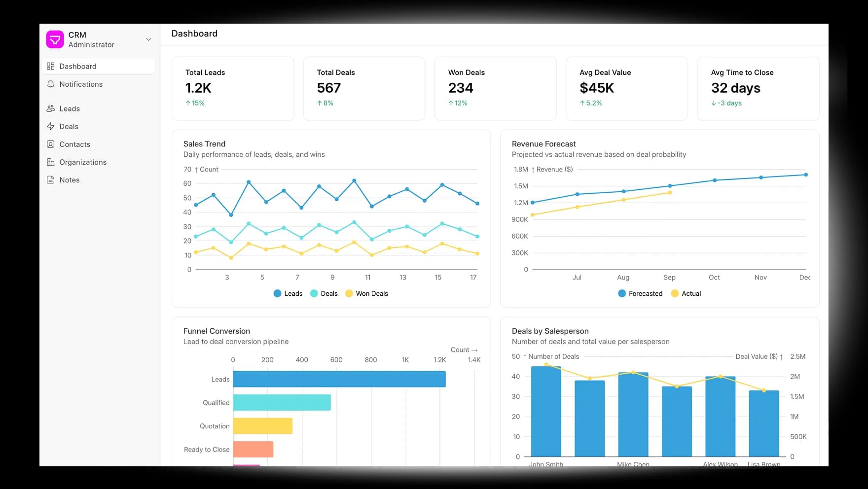Click Alex Wilson's bar in salesperson chart

coord(721,417)
